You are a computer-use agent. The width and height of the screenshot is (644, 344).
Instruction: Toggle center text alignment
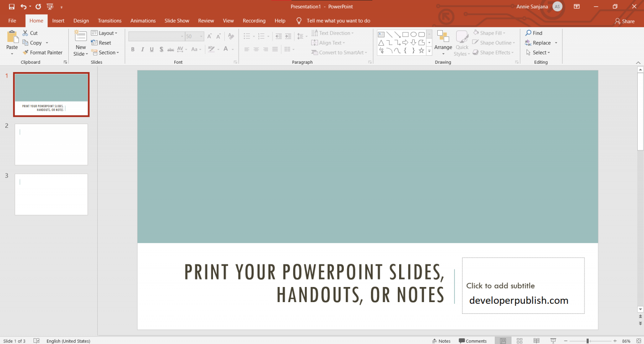pyautogui.click(x=256, y=49)
